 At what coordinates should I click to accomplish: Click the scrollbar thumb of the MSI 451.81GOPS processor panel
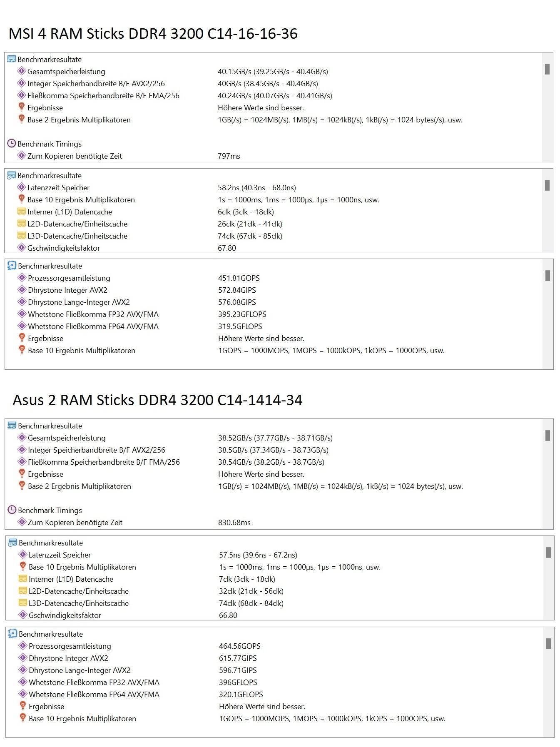coord(548,276)
